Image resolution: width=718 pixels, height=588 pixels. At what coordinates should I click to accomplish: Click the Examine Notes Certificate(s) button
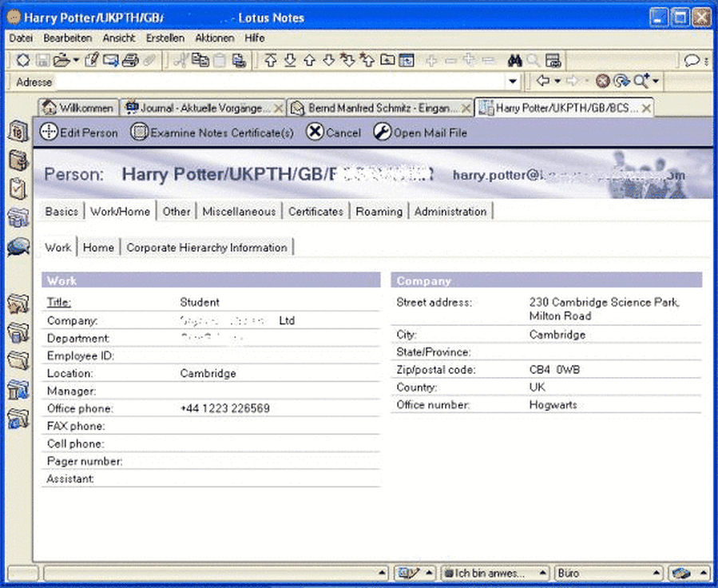point(212,133)
